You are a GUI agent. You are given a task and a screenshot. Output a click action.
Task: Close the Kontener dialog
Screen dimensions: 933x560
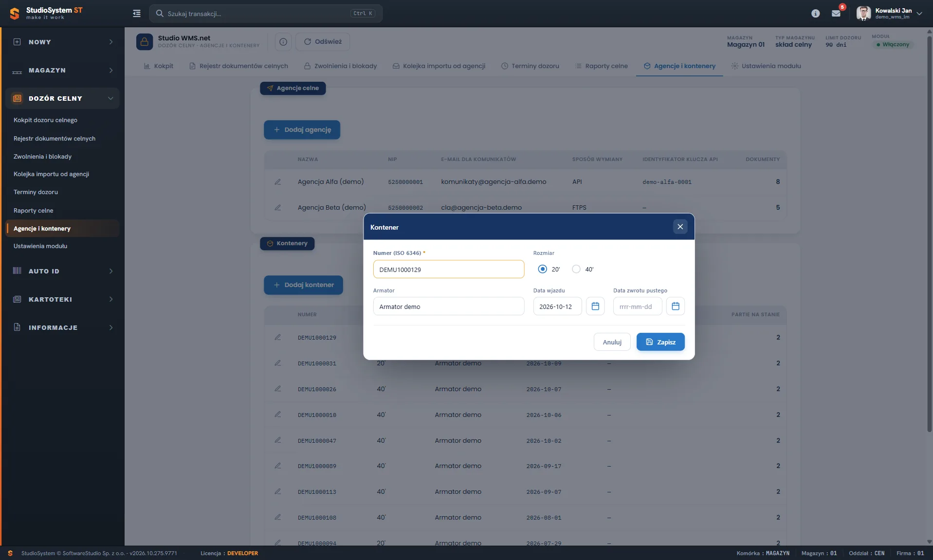tap(680, 227)
